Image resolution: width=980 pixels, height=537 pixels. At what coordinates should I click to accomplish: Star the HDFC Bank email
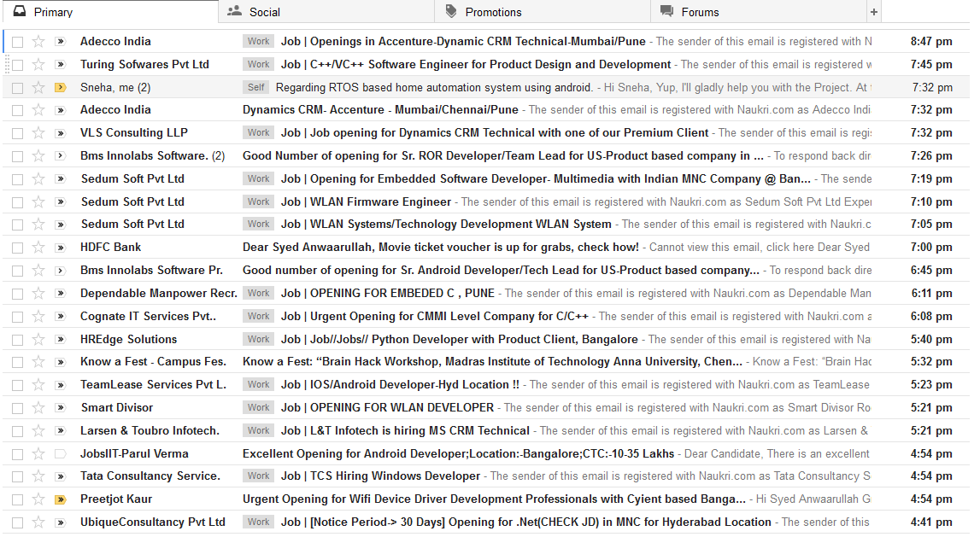tap(38, 248)
